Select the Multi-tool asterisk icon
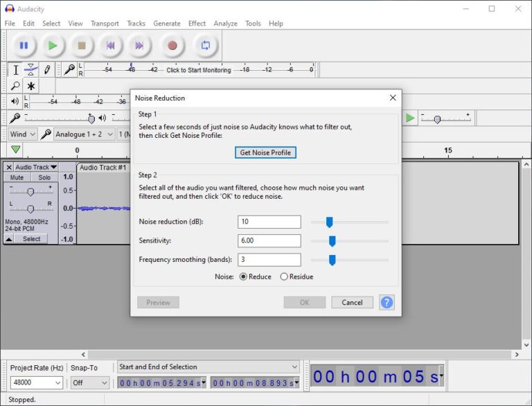The image size is (532, 406). [31, 86]
